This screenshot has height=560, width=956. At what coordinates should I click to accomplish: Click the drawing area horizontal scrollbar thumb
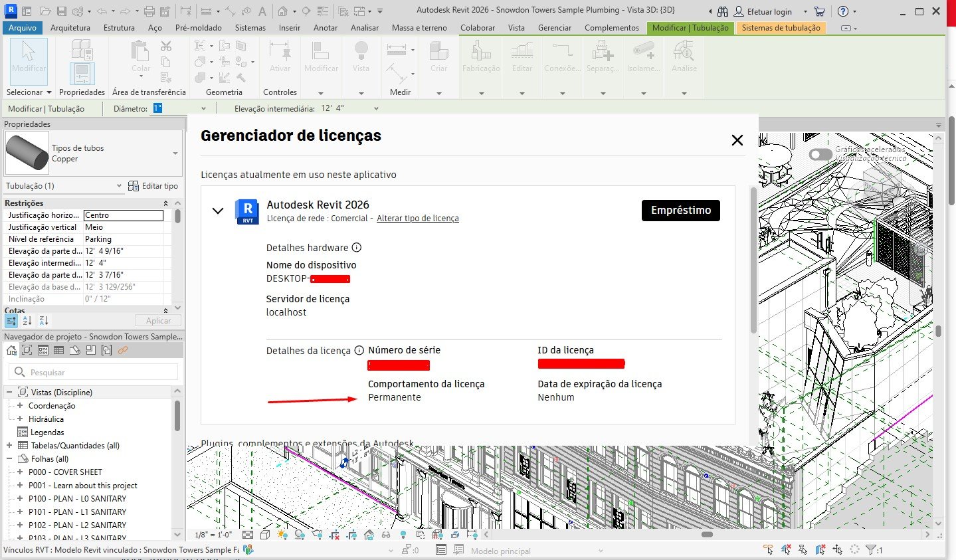[x=707, y=534]
